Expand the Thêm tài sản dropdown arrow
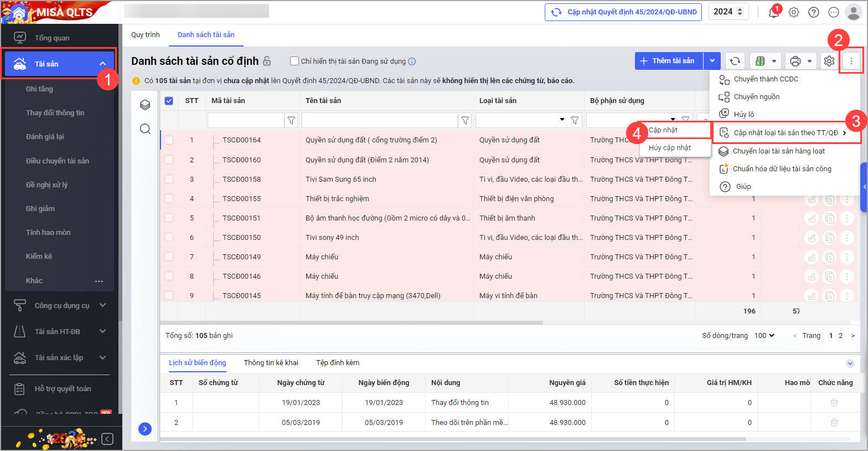This screenshot has width=868, height=451. [712, 61]
